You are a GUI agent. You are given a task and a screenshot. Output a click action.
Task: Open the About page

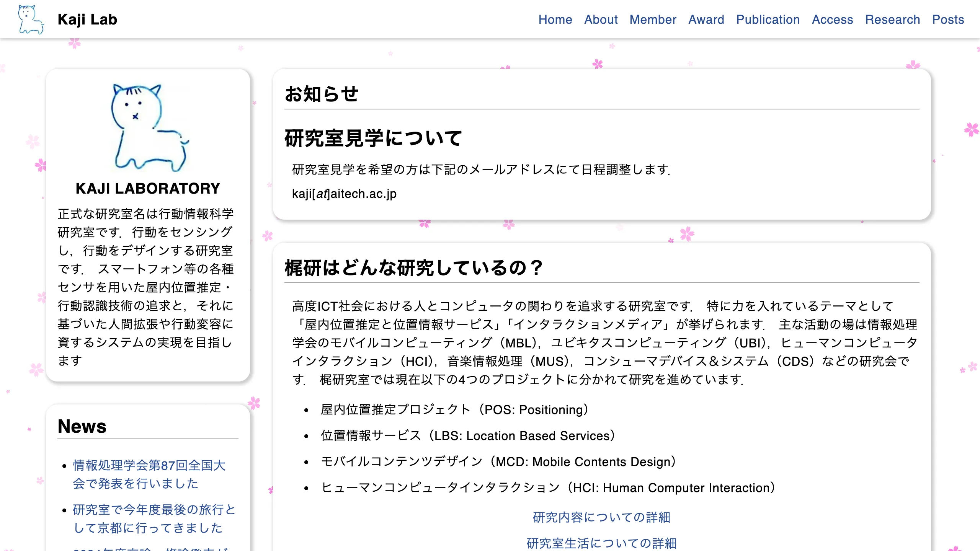(x=601, y=20)
